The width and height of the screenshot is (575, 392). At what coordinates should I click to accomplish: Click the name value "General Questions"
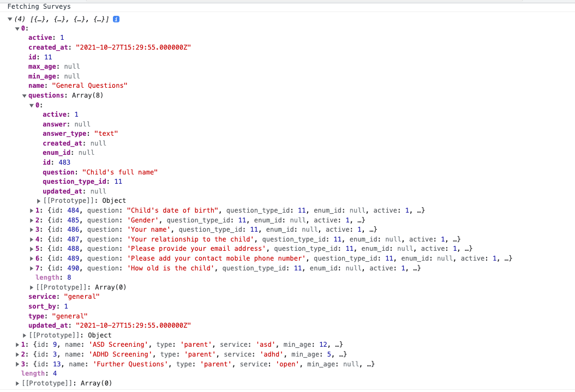(x=90, y=86)
